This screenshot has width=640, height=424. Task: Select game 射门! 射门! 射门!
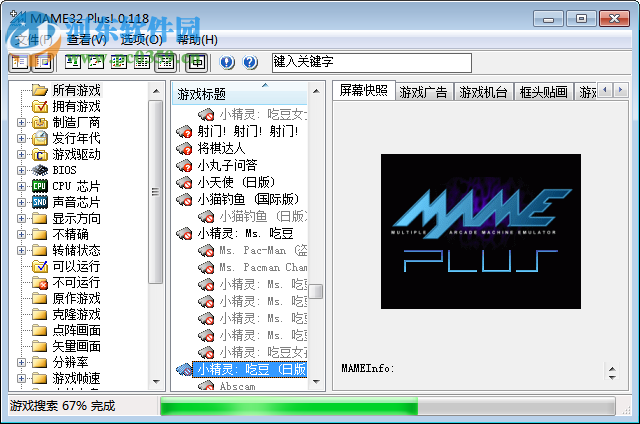248,131
